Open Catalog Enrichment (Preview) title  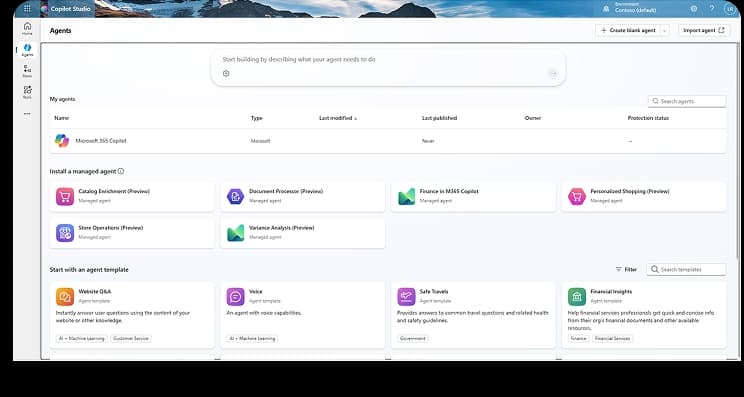114,192
